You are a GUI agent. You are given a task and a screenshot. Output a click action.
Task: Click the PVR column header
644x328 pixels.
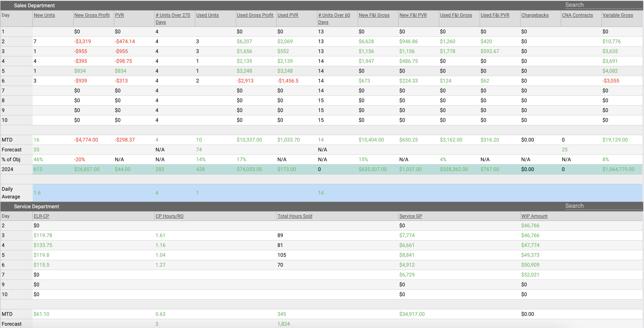[119, 15]
